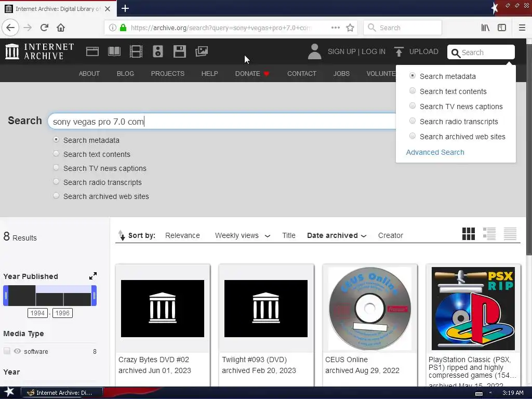532x399 pixels.
Task: Switch to tile grid view
Action: (469, 234)
